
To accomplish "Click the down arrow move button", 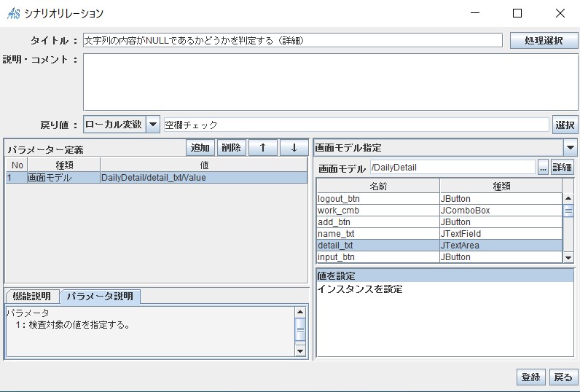I will pyautogui.click(x=294, y=147).
